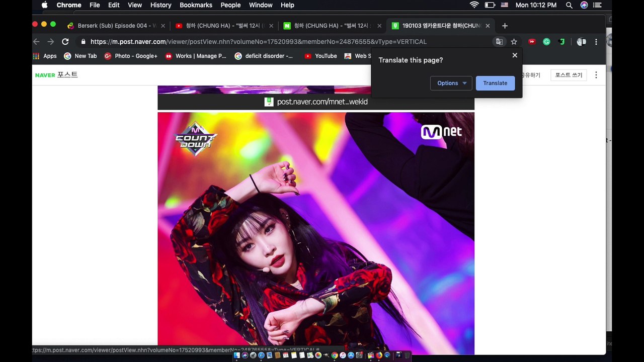Open the Edit menu

click(x=114, y=5)
